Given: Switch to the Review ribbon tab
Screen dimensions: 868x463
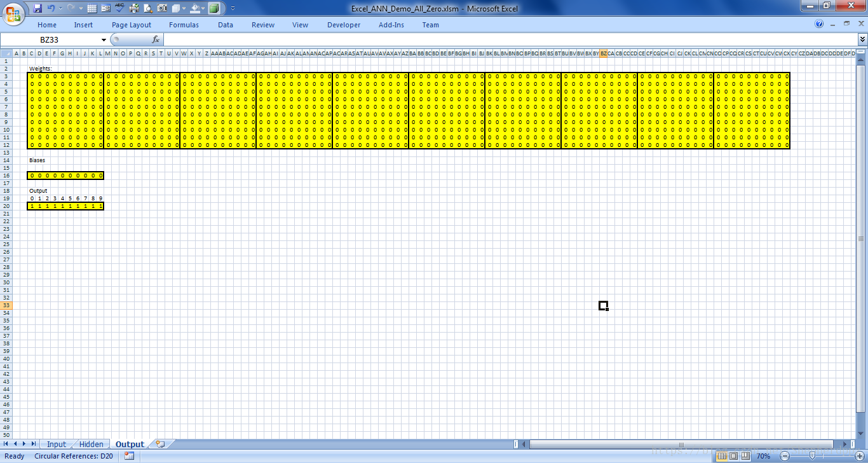Looking at the screenshot, I should 263,25.
